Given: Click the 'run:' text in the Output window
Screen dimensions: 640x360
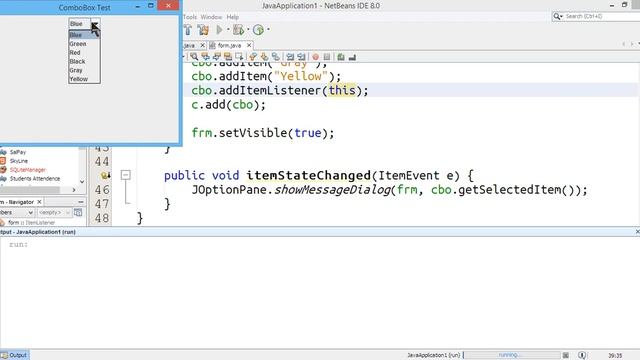Looking at the screenshot, I should point(19,244).
